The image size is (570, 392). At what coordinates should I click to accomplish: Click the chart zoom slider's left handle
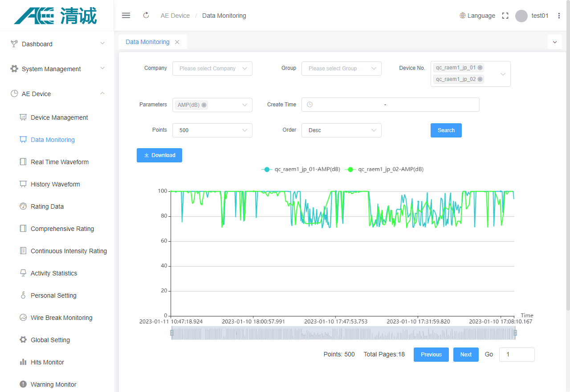(x=171, y=333)
